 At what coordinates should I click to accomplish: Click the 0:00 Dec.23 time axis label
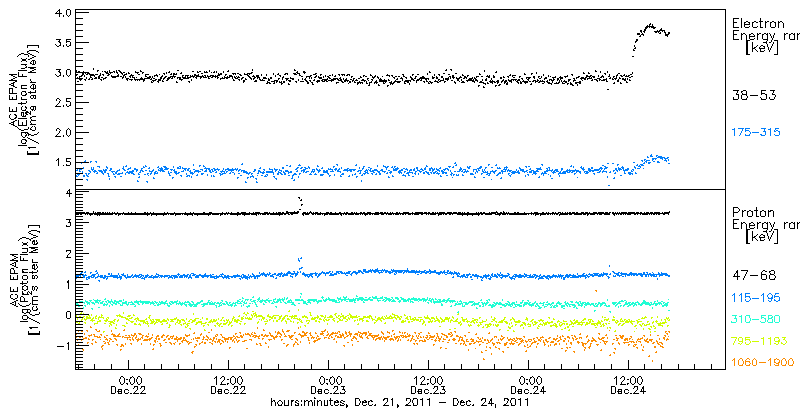[330, 385]
